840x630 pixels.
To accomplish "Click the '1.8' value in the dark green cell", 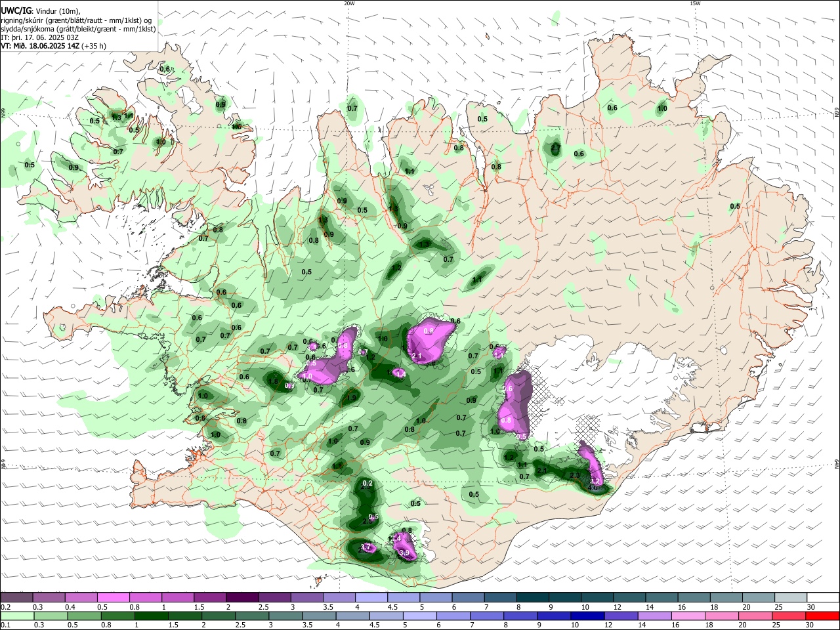I will [274, 381].
